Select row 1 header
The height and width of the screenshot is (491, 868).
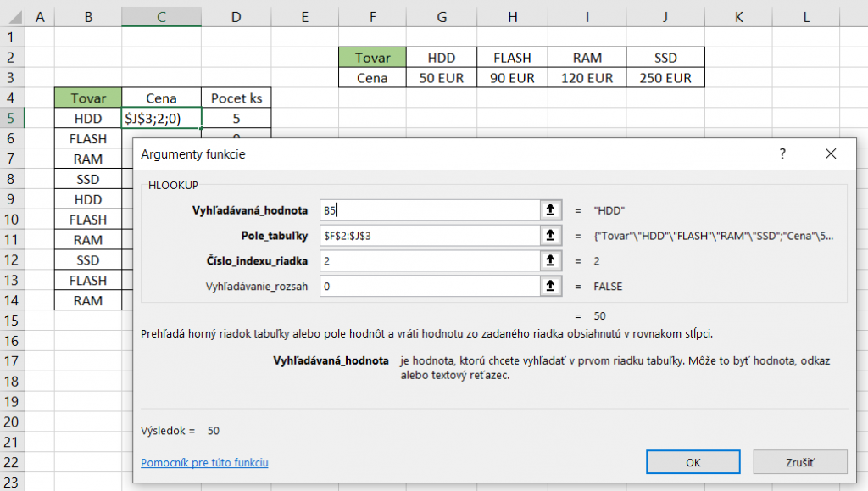pyautogui.click(x=12, y=37)
